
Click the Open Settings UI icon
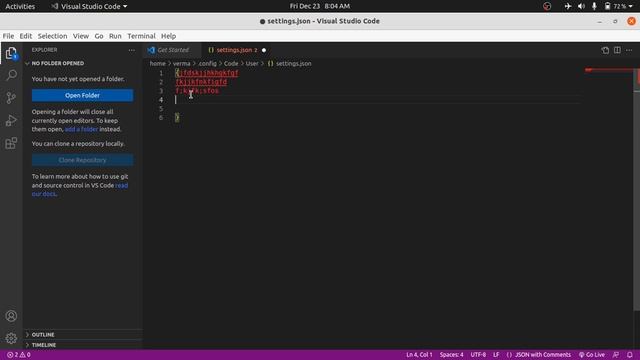[x=605, y=50]
